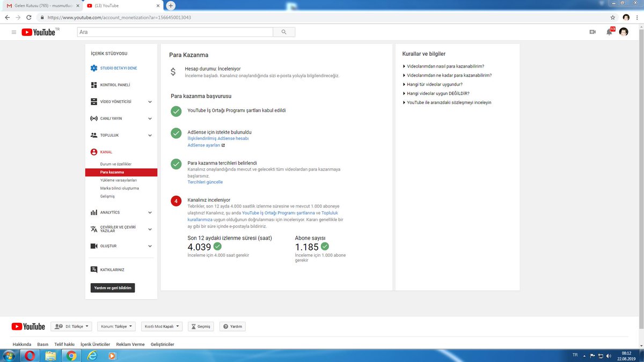Expand 'Hangi videolar uygun DEĞİLDİR?'
Viewport: 644px width, 362px height.
tap(436, 93)
